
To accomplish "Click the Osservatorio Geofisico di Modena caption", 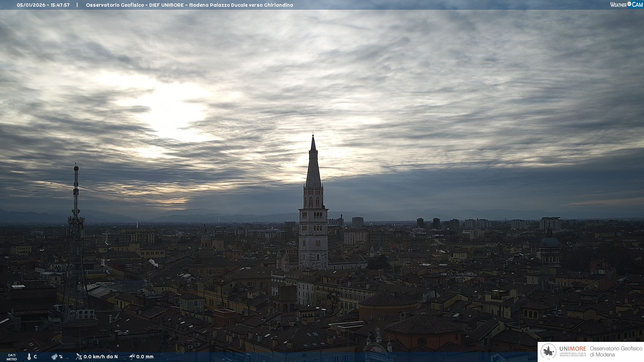I will tap(616, 351).
